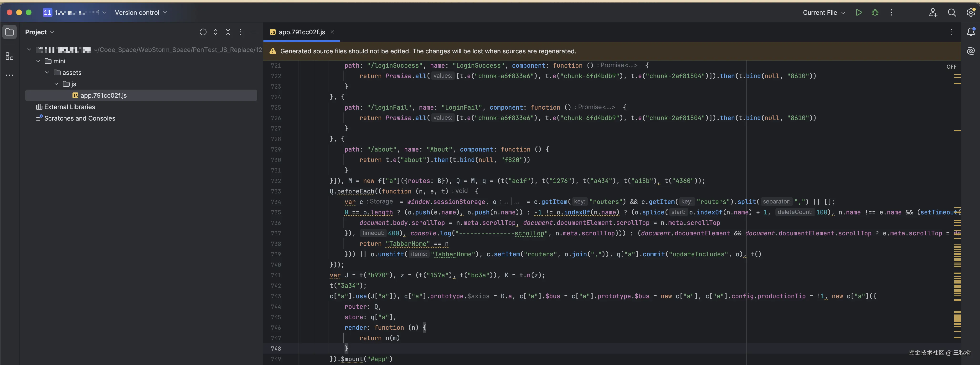Open the AI Assistant swirl icon
Screen dimensions: 980x365
click(971, 51)
